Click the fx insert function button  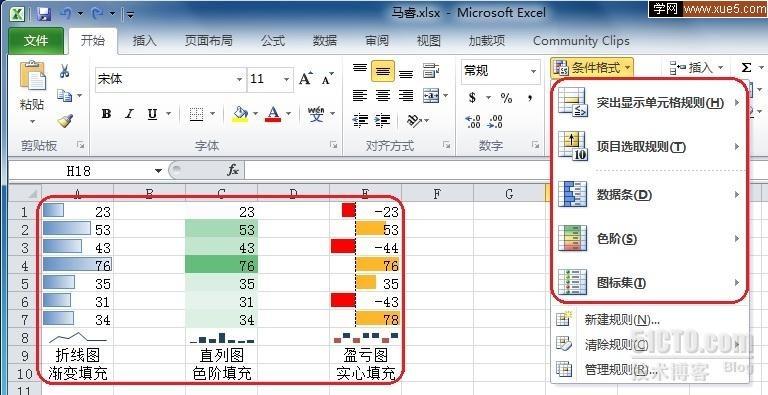click(x=233, y=171)
